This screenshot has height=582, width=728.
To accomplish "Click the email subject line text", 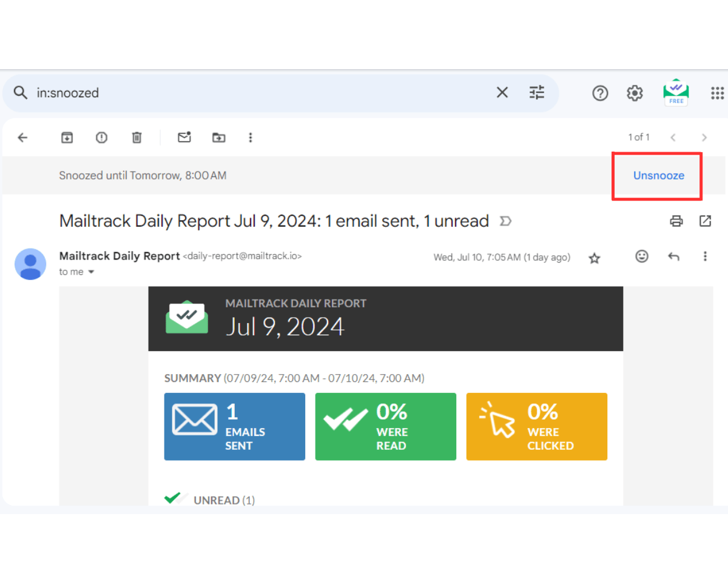I will tap(274, 221).
